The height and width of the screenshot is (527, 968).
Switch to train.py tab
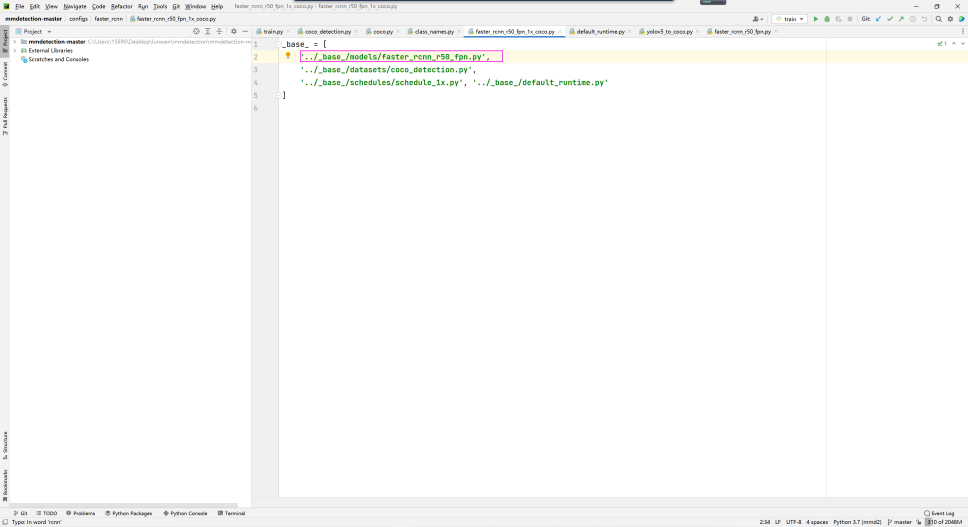270,31
